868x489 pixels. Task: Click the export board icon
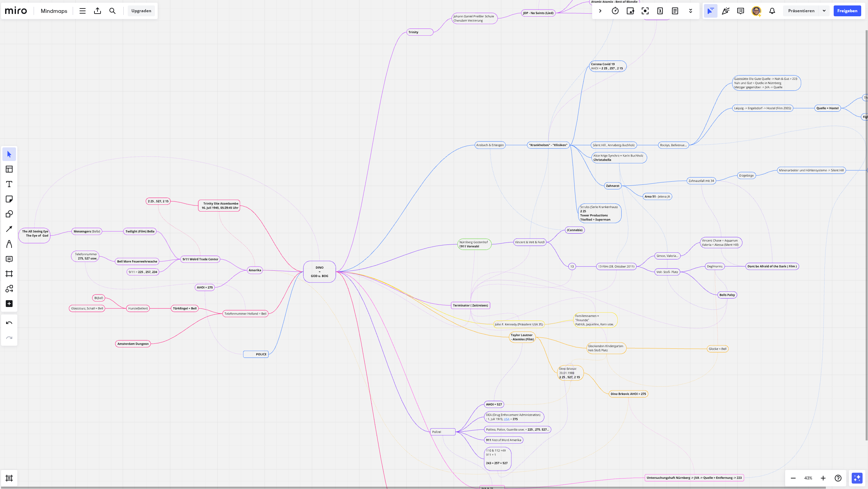(98, 11)
